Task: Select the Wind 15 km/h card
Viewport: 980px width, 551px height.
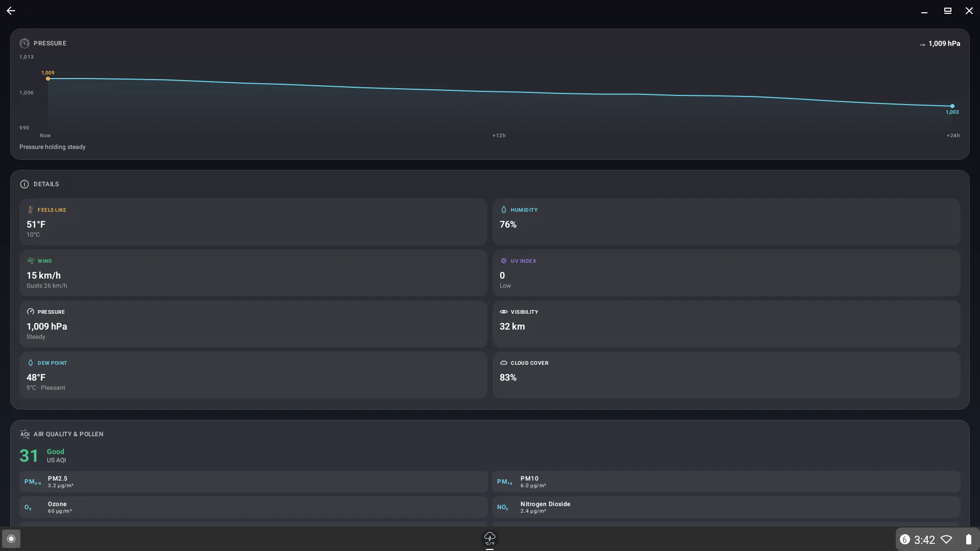Action: (253, 273)
